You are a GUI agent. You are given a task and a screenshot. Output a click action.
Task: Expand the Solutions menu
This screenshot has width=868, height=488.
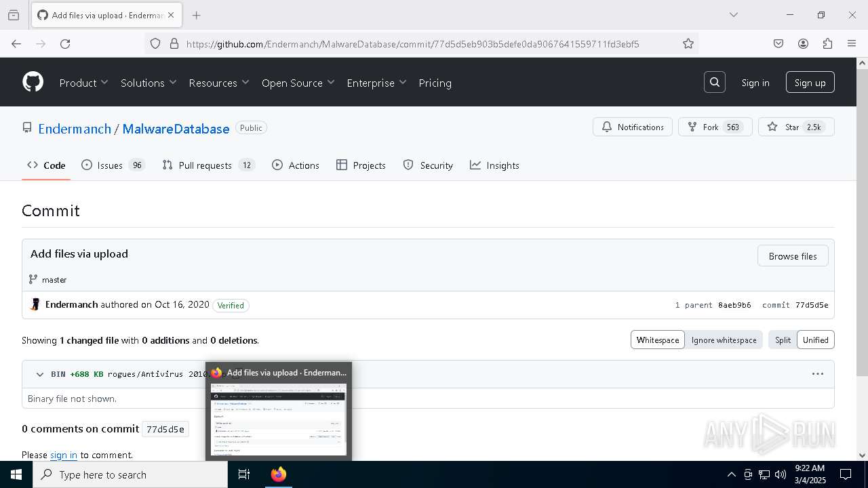pyautogui.click(x=149, y=83)
